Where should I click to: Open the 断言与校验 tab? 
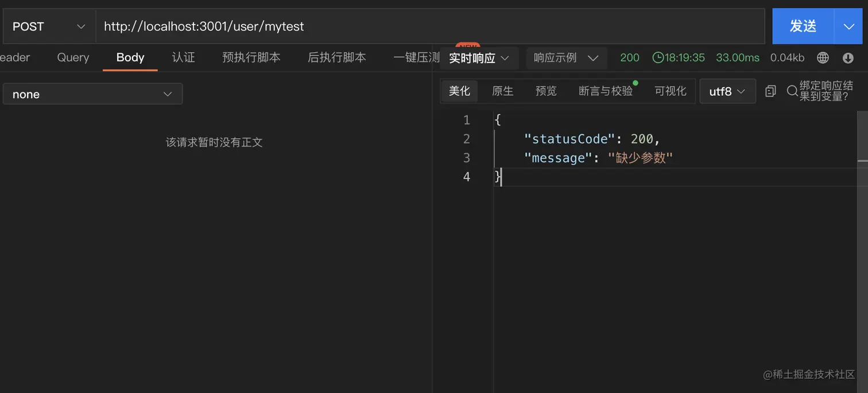(x=606, y=91)
